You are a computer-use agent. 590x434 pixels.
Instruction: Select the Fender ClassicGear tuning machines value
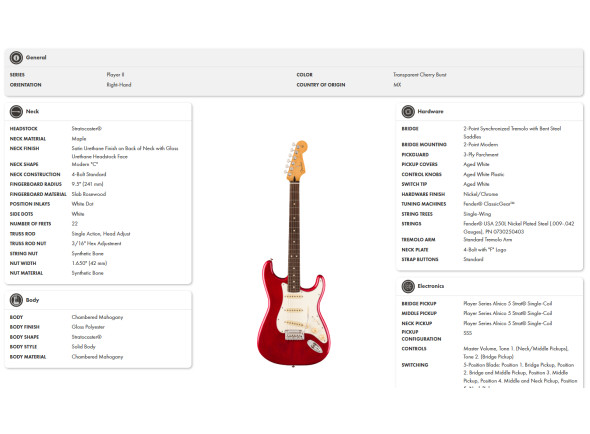[x=489, y=204]
